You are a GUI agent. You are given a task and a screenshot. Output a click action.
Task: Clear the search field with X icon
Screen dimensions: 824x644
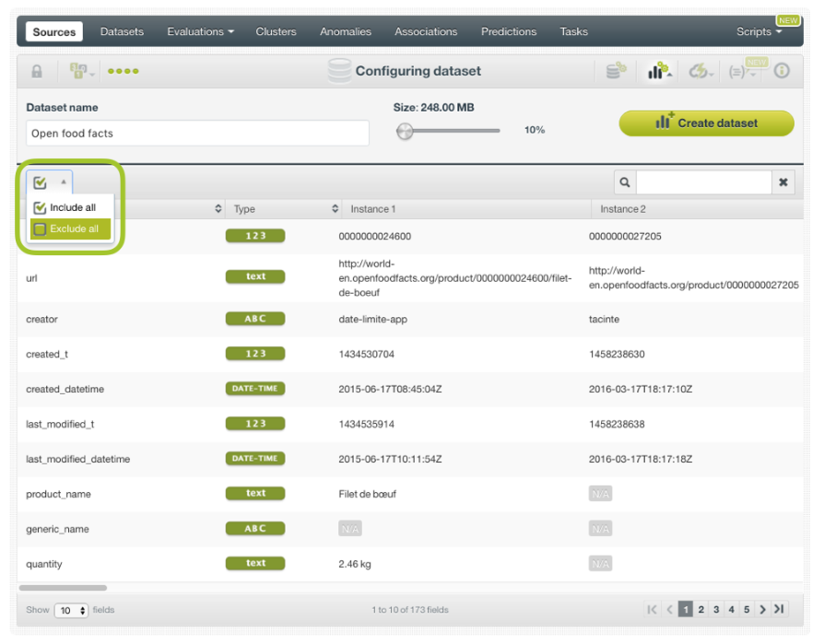tap(783, 182)
